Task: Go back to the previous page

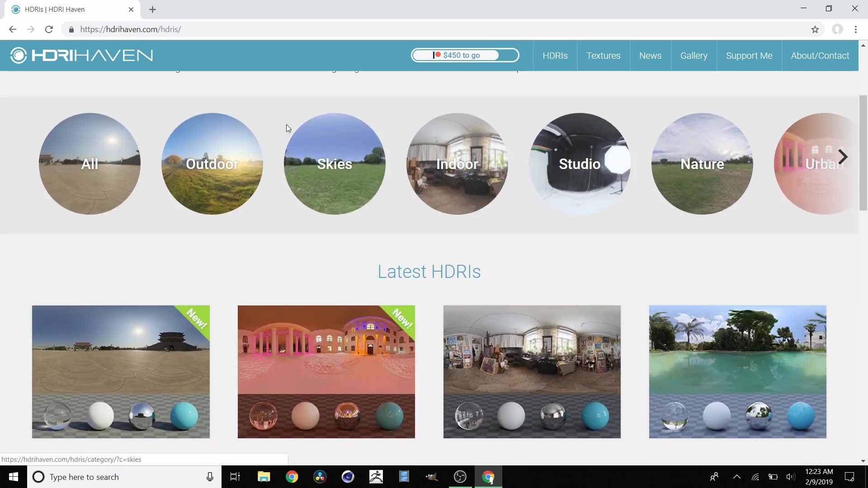Action: pyautogui.click(x=13, y=29)
